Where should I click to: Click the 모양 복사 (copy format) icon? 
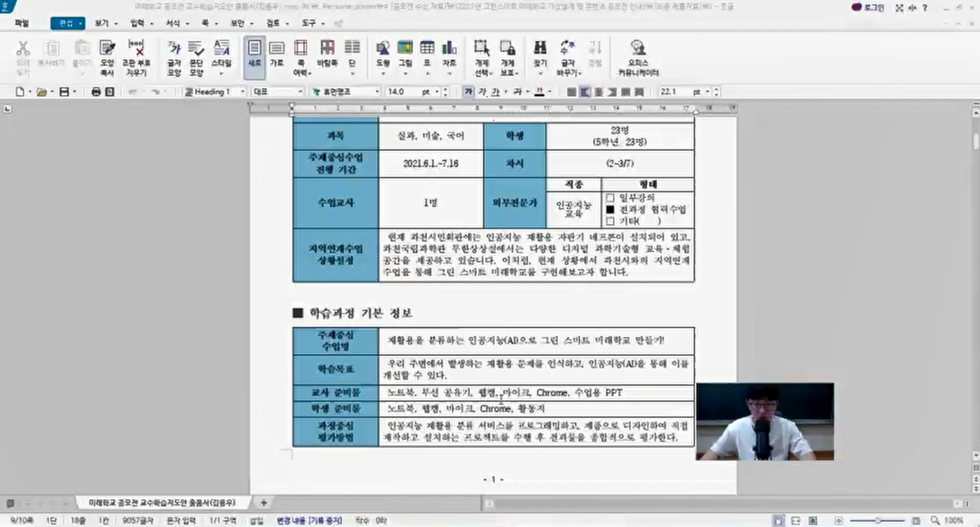pos(107,58)
